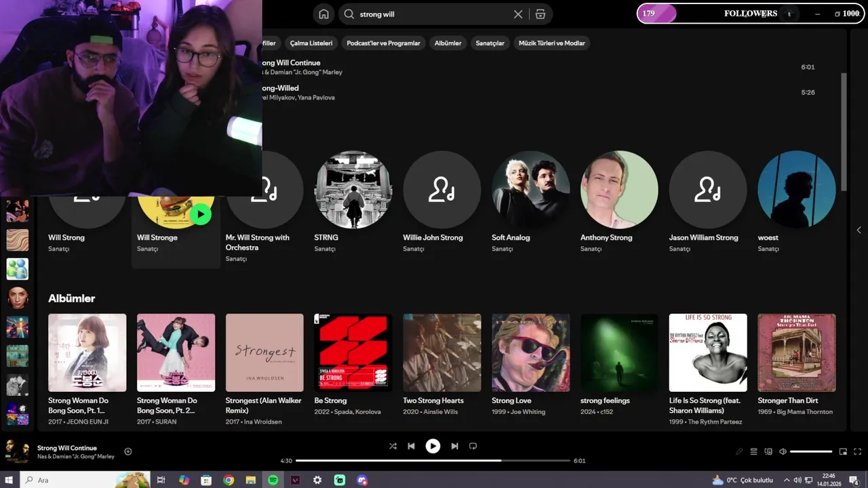The image size is (868, 488).
Task: Skip to the next track
Action: click(x=454, y=446)
